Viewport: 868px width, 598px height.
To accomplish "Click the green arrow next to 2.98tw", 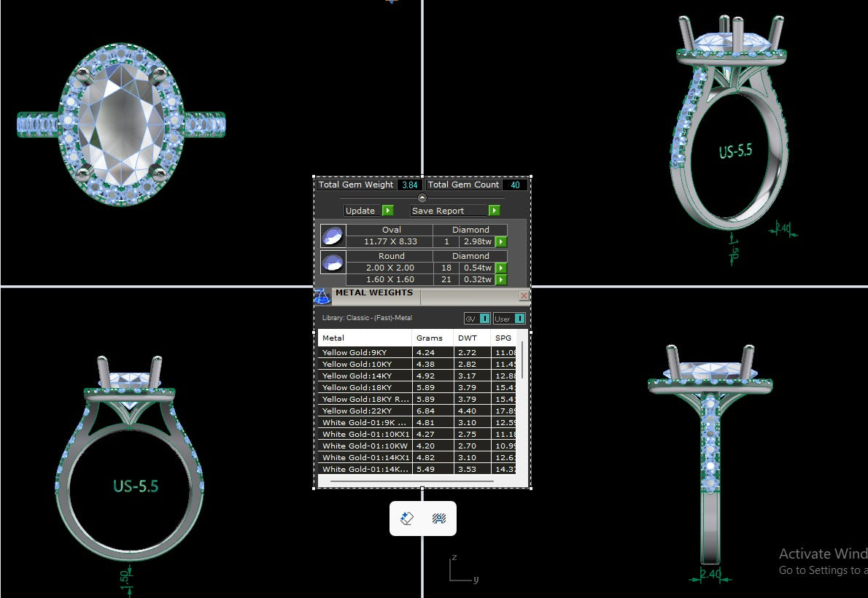I will [501, 241].
